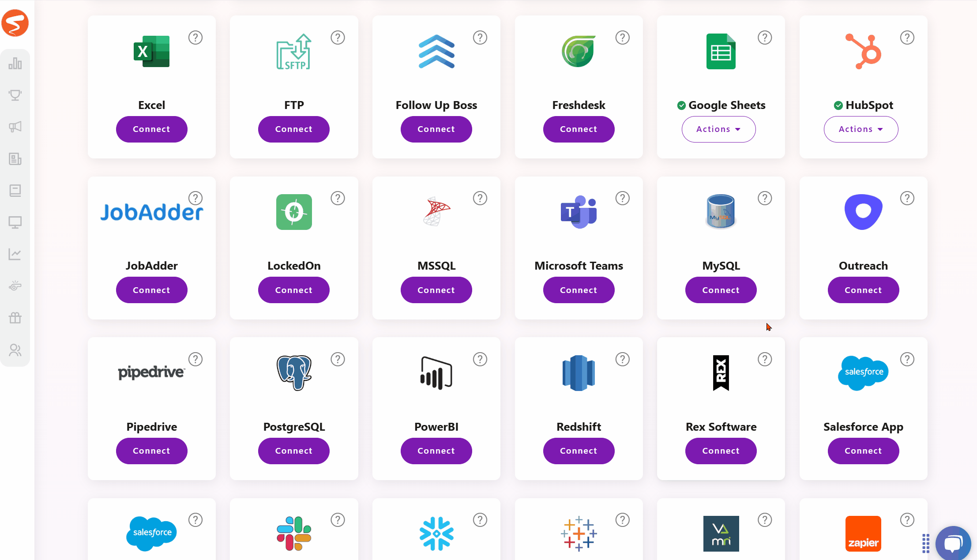
Task: Click the MRI help question mark icon
Action: coord(765,520)
